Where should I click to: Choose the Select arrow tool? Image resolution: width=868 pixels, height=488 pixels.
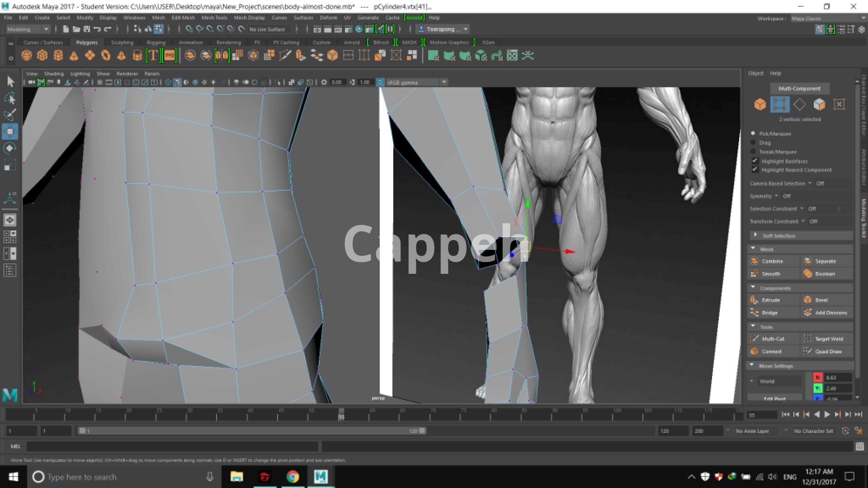(10, 82)
